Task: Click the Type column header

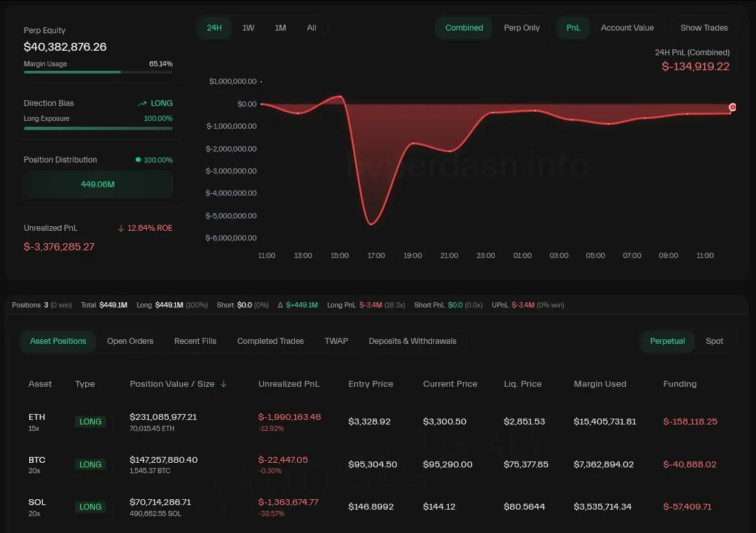Action: 85,384
